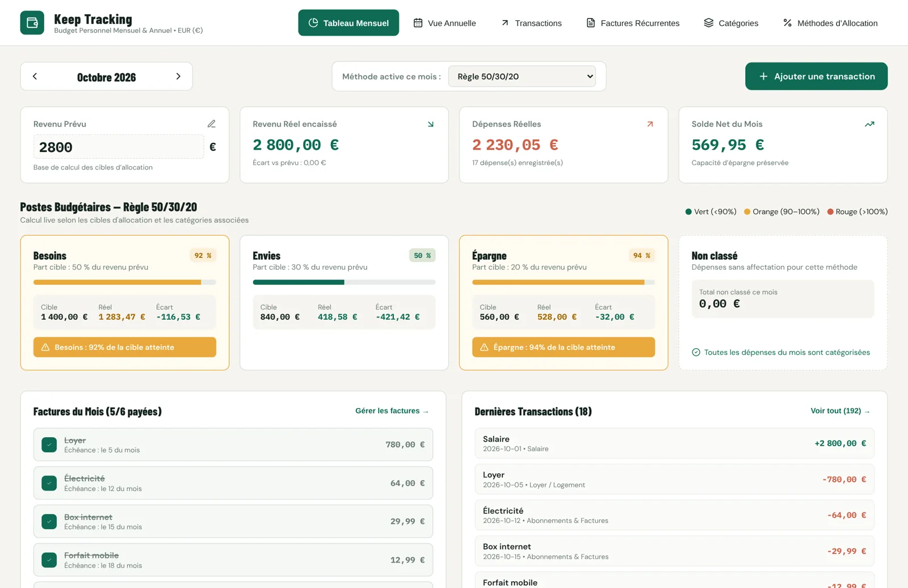
Task: Click the 17 dépense(s) enregistrée(s) text
Action: coord(518,163)
